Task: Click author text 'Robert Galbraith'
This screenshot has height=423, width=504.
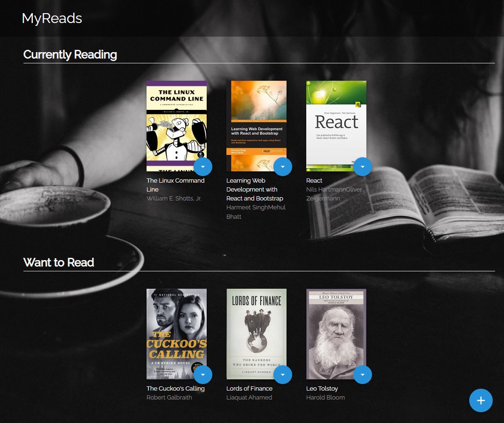Action: 169,398
